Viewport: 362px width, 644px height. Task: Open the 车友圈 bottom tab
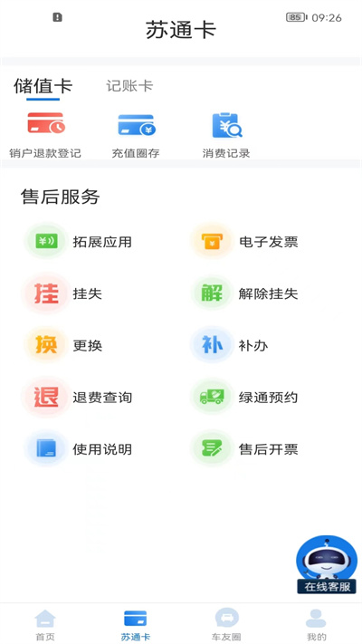226,625
